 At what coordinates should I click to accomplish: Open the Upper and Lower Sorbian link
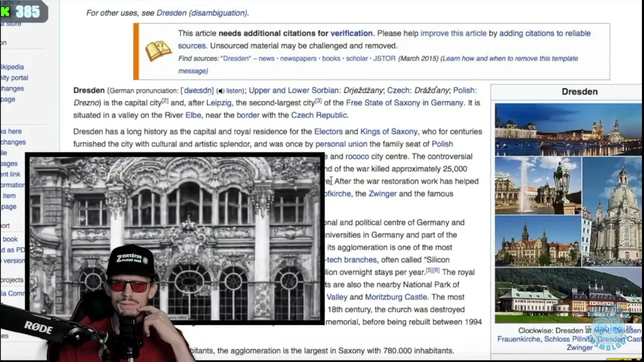pos(294,90)
